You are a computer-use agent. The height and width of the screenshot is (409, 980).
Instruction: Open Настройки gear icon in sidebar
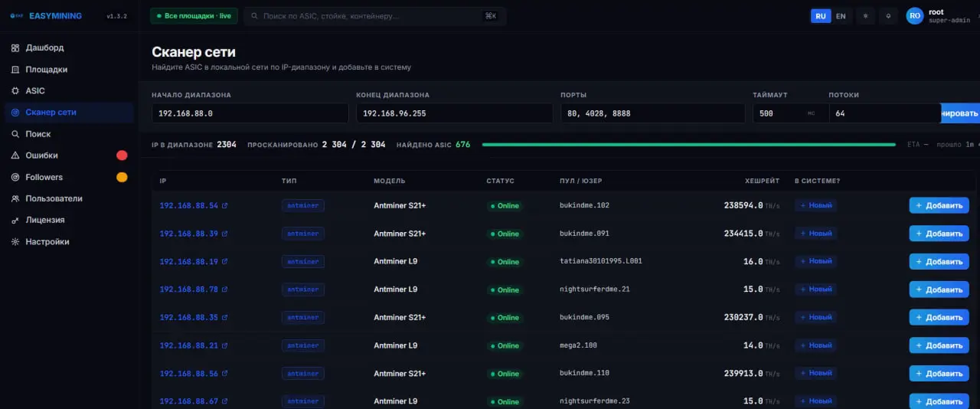[15, 241]
